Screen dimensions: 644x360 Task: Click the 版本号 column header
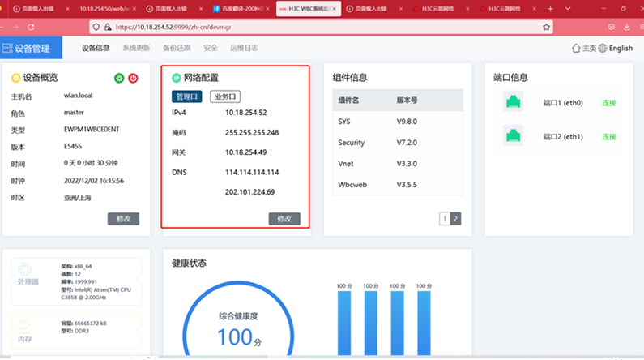407,100
